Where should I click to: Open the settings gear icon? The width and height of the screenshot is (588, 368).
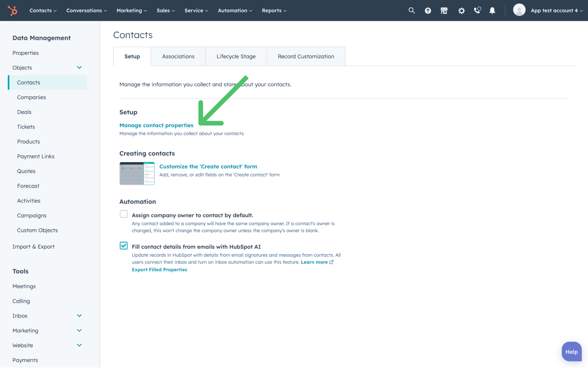[x=461, y=11]
